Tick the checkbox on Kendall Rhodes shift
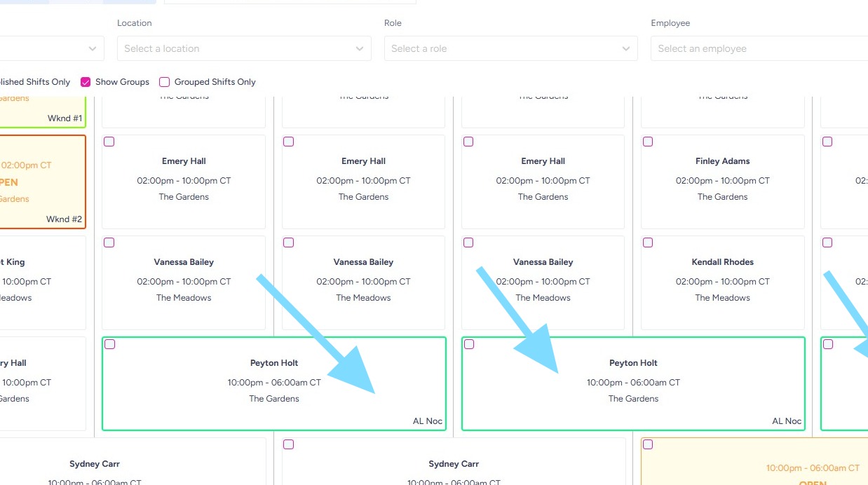Screen dimensions: 868x485 pyautogui.click(x=648, y=242)
